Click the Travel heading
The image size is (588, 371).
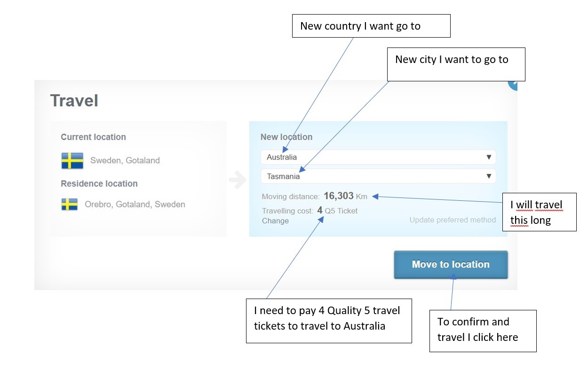[x=74, y=101]
